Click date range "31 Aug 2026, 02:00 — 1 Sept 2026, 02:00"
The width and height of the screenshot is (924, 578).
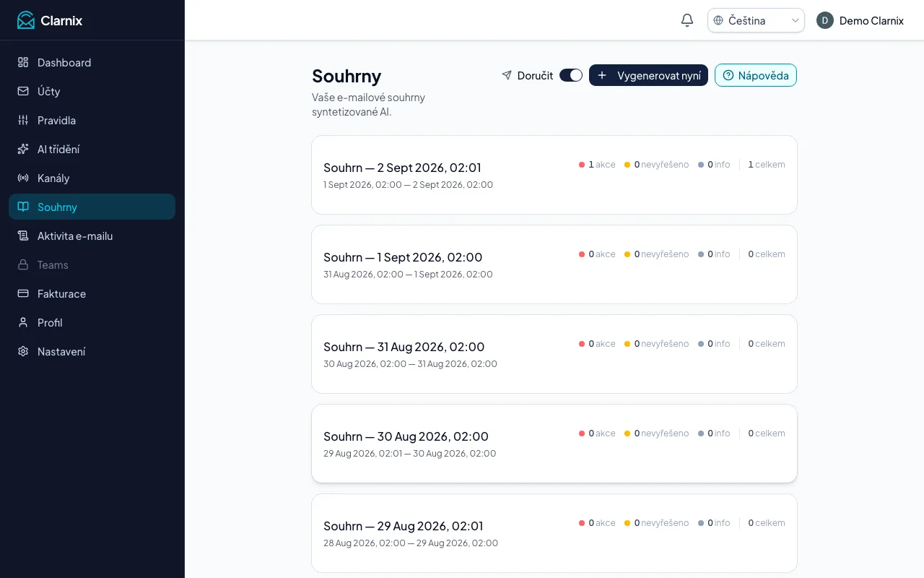coord(409,275)
